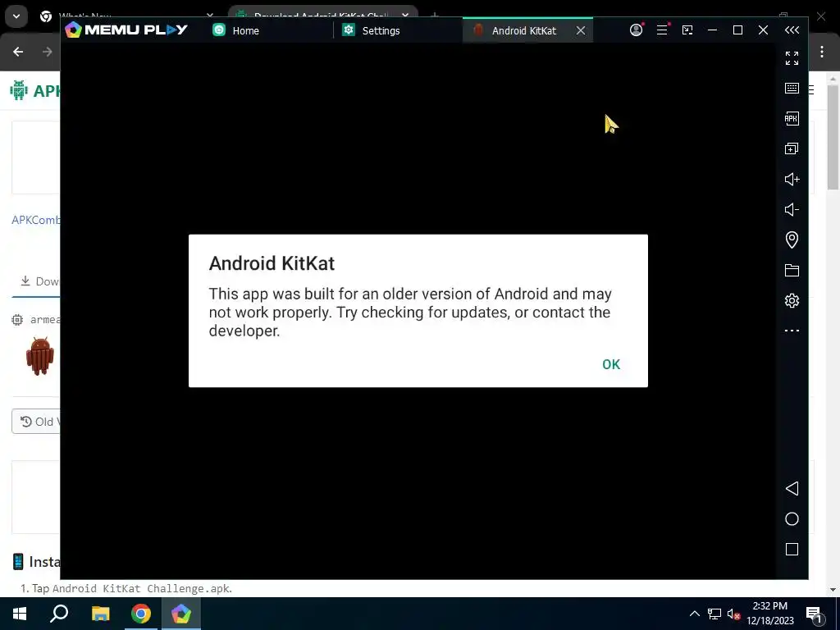Open File Explorer from taskbar

(100, 614)
